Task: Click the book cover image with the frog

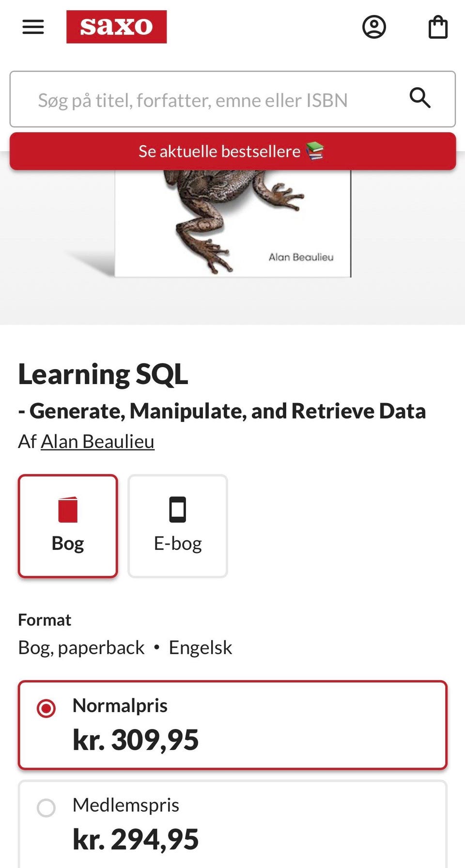Action: click(x=232, y=223)
